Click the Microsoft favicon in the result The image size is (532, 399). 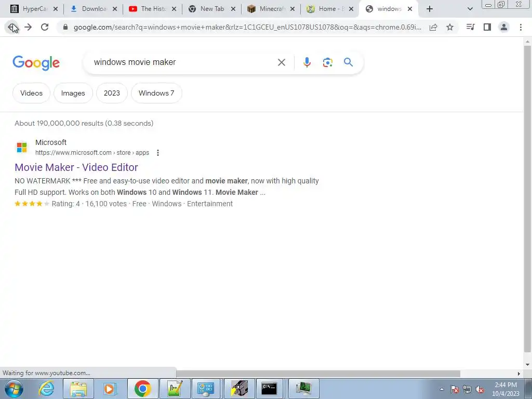[22, 147]
